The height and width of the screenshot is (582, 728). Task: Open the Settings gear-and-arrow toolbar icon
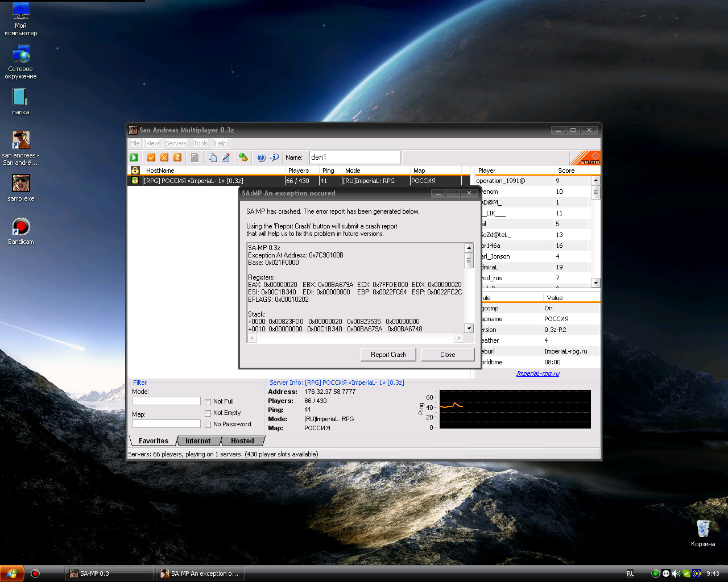coord(243,157)
